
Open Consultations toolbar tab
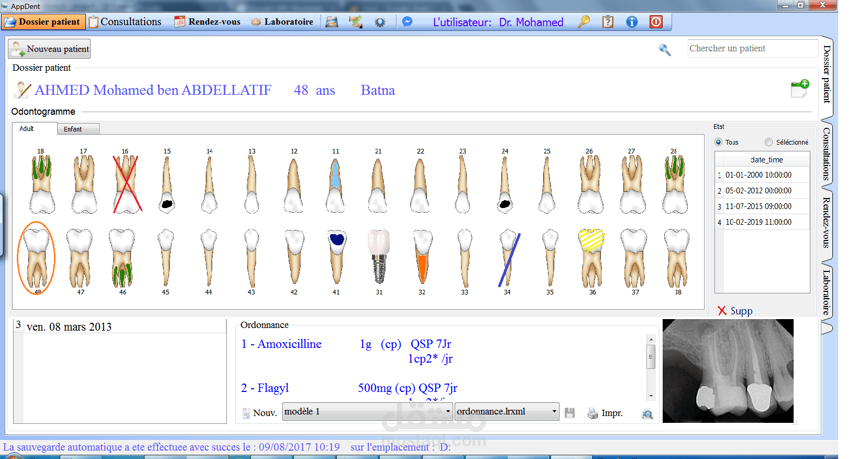point(125,22)
